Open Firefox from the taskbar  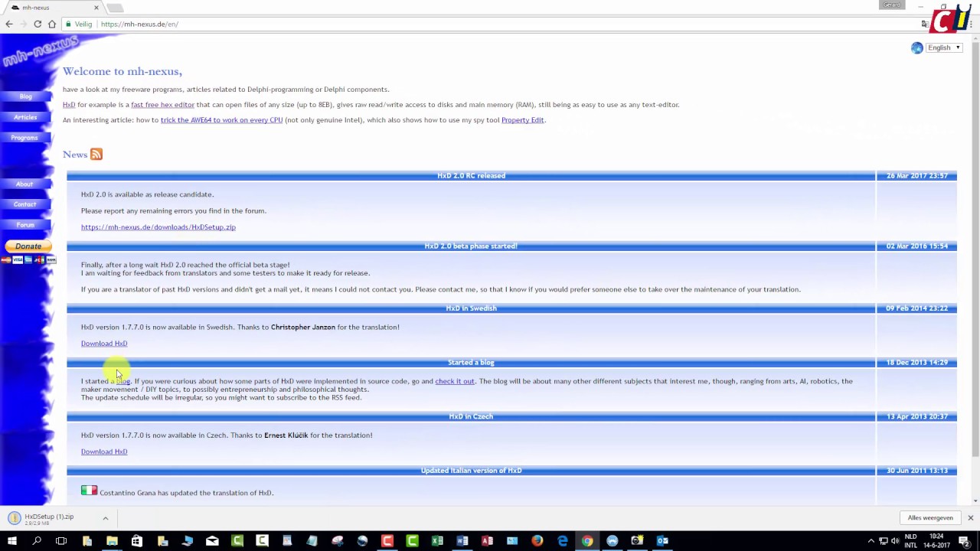tap(537, 541)
